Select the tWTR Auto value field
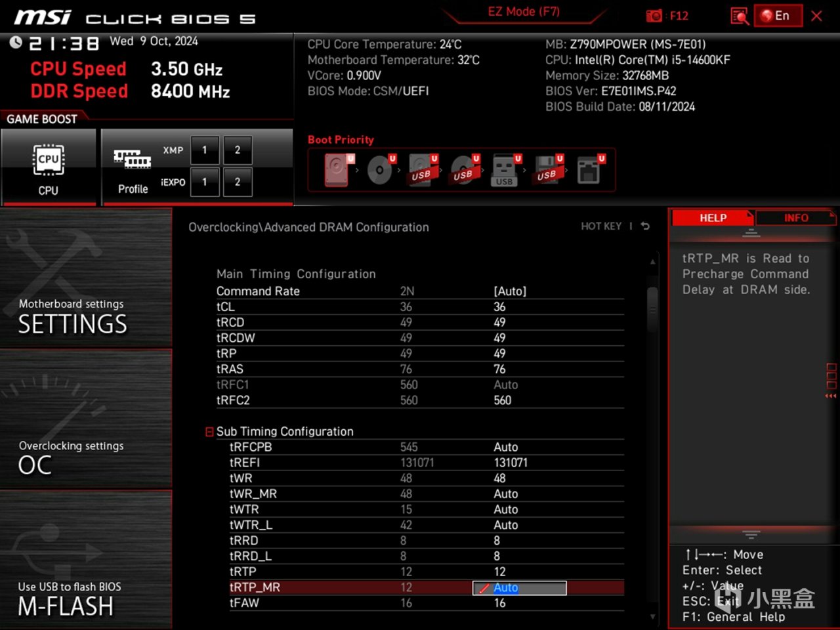 [x=506, y=510]
